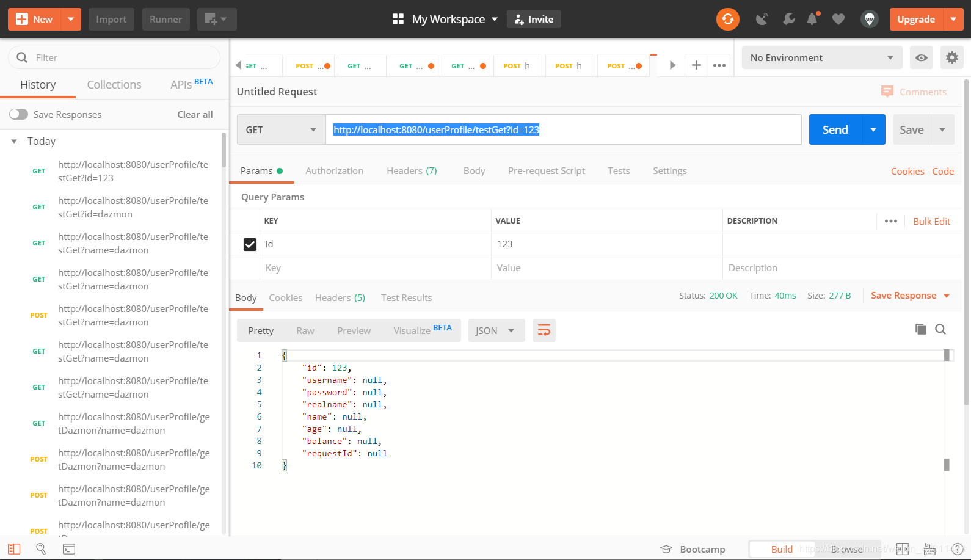Open the request Settings tab
The image size is (971, 560).
tap(669, 171)
